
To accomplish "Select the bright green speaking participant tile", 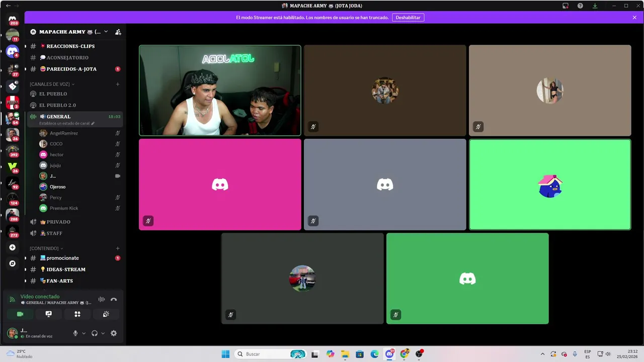I will pyautogui.click(x=550, y=185).
